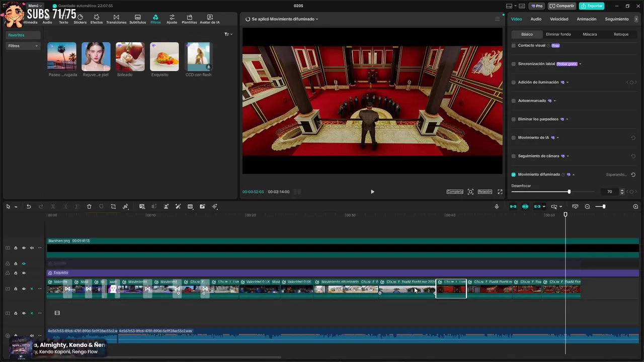Image resolution: width=644 pixels, height=362 pixels.
Task: Click the Relación aspect ratio button
Action: pyautogui.click(x=485, y=192)
